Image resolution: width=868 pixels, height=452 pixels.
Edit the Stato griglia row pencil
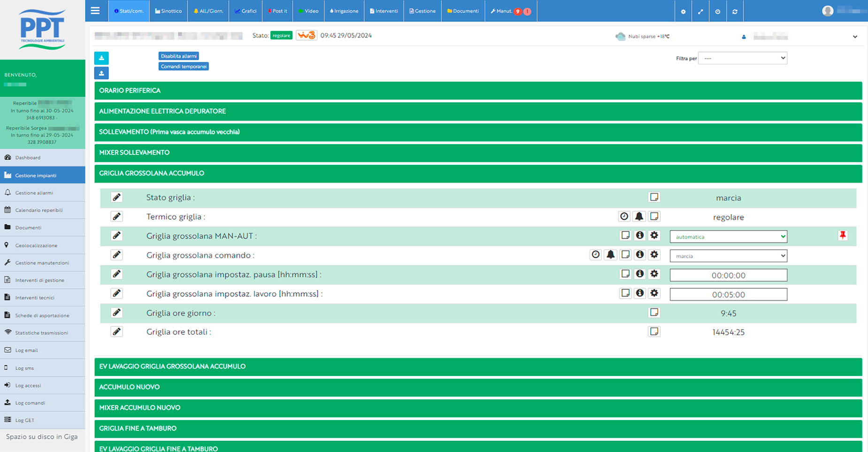pos(117,197)
